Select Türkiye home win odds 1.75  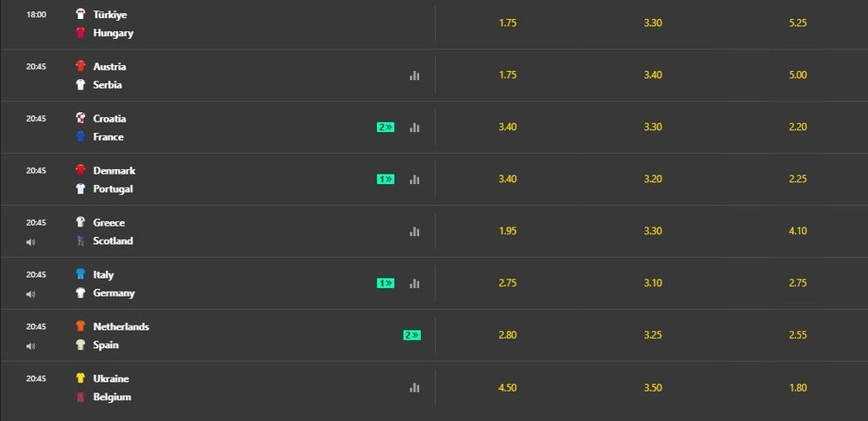[508, 23]
